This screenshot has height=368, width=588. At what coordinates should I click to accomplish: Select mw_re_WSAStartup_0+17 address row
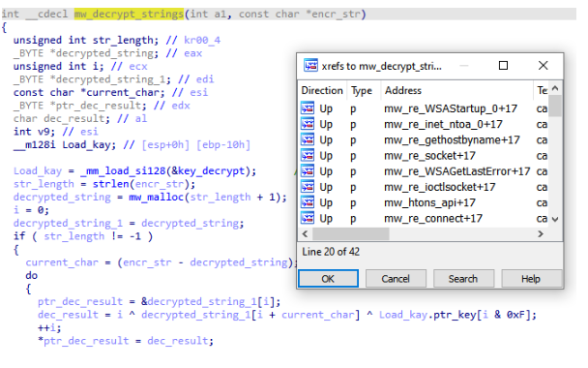pyautogui.click(x=451, y=108)
